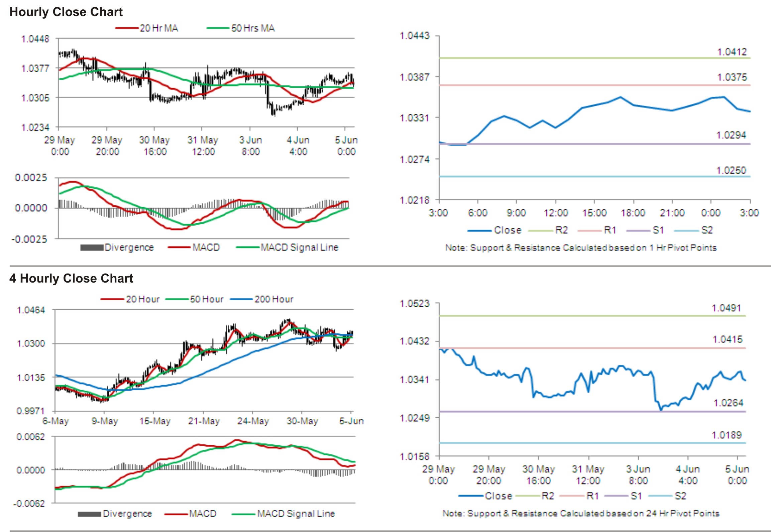Click the note mentioning "1 Hr Pivot Points"

pyautogui.click(x=581, y=248)
